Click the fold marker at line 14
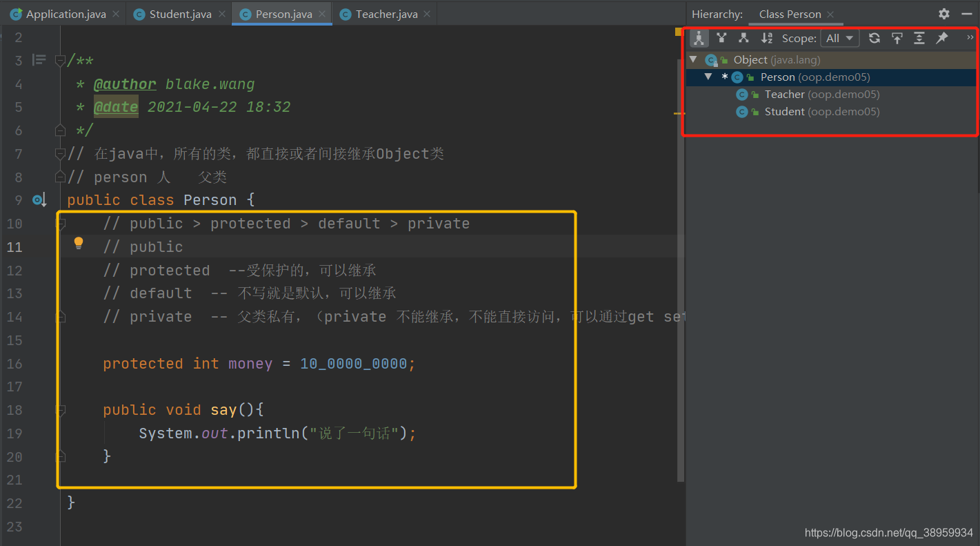 [60, 316]
